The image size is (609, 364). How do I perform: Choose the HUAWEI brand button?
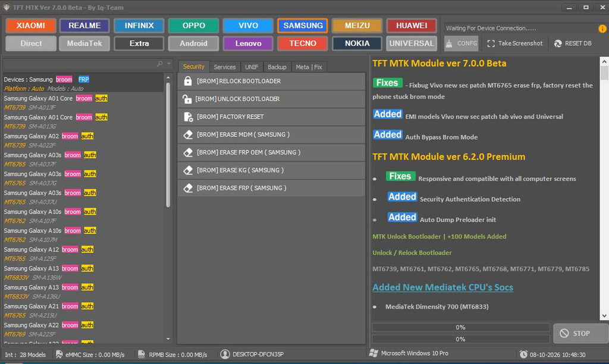click(x=412, y=26)
